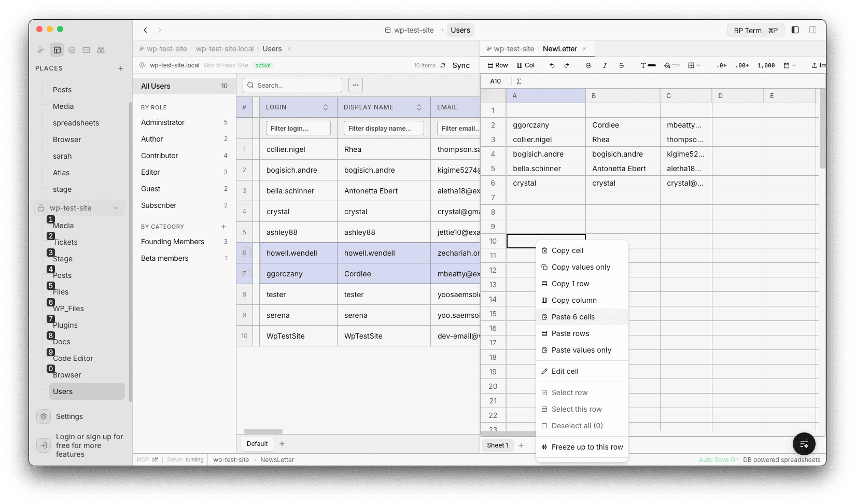Undo last spreadsheet change
This screenshot has width=855, height=504.
click(x=552, y=65)
